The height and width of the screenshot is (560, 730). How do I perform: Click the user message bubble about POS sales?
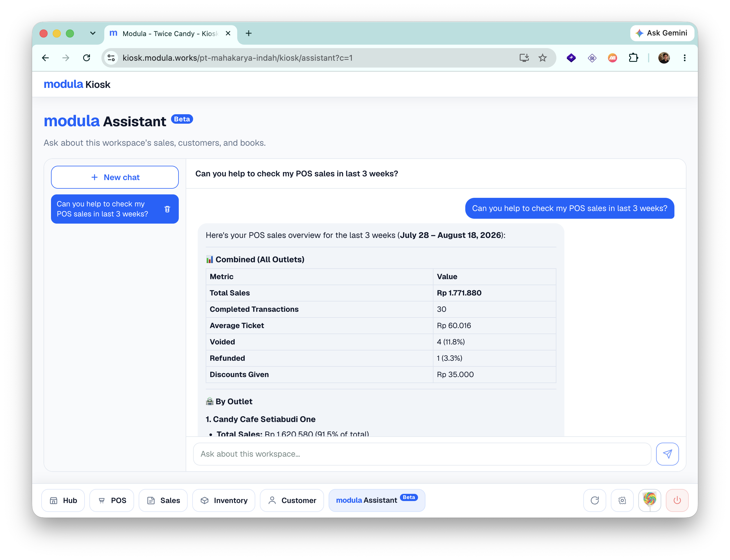570,208
